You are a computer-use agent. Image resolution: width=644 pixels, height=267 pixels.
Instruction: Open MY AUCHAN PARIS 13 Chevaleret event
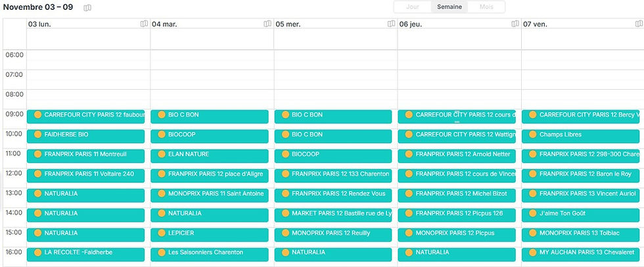[x=581, y=255]
